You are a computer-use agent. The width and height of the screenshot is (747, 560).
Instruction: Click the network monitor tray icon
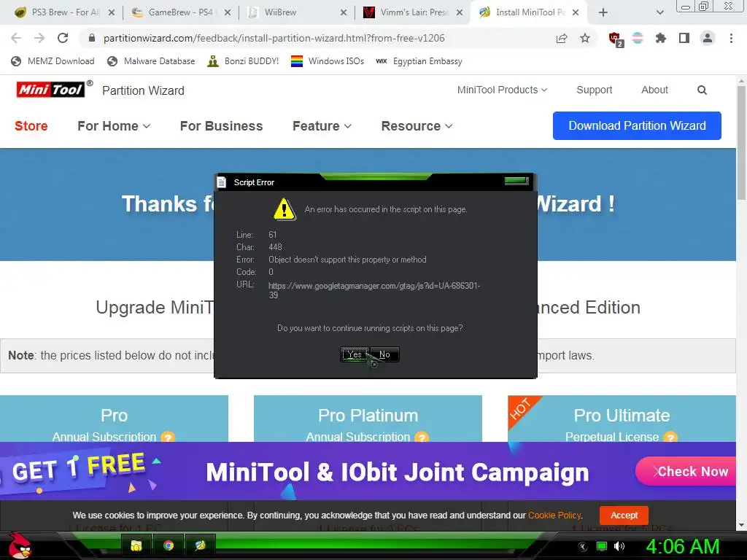point(602,546)
